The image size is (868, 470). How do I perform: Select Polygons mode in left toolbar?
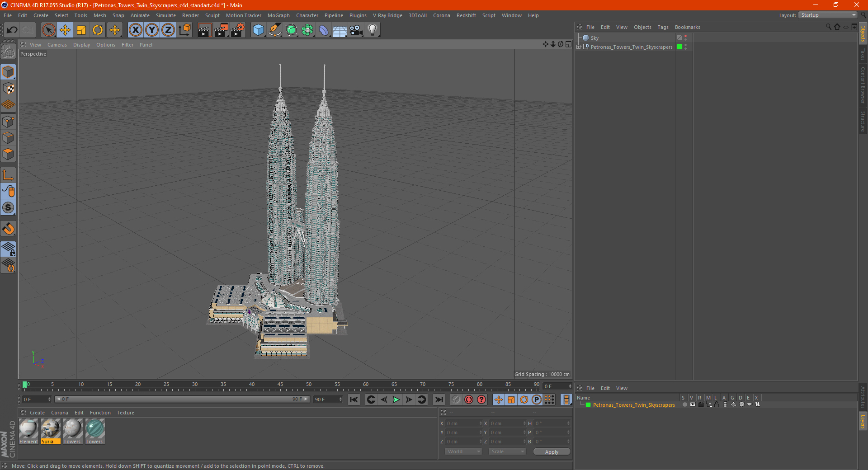[8, 154]
